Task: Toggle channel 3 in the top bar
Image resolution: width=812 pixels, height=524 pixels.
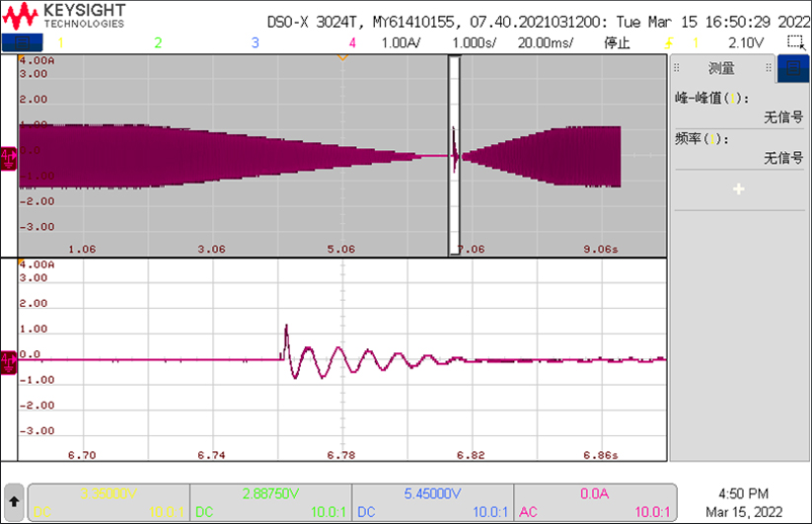Action: point(255,42)
